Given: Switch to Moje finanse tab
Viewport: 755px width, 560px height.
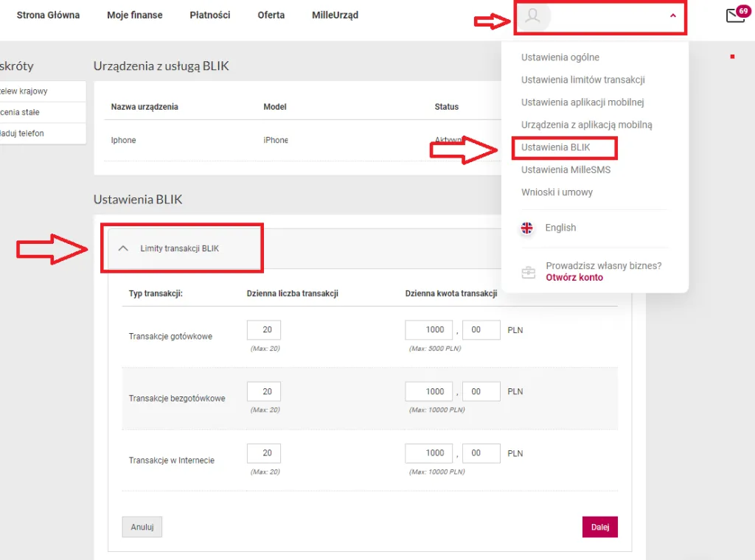Looking at the screenshot, I should 134,15.
